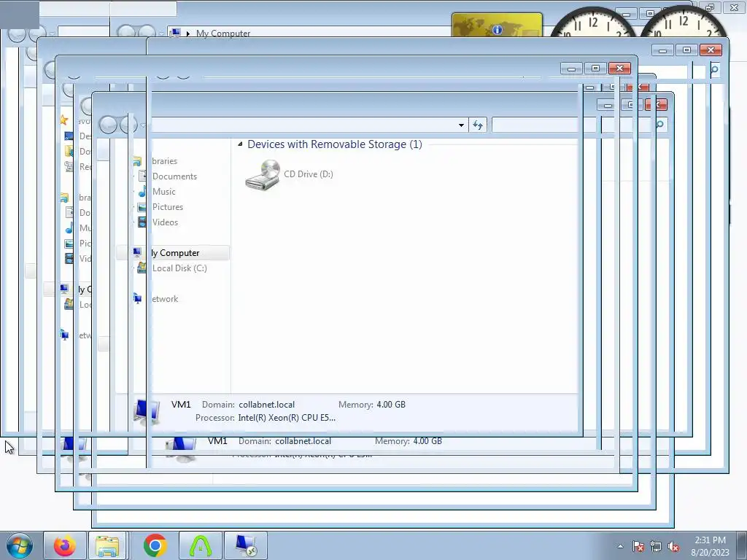Click the Desktop icon in the back window sidebar

tap(69, 136)
